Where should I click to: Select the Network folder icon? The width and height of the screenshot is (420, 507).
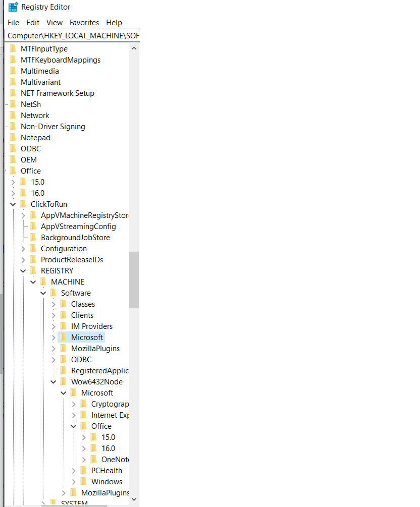tap(13, 115)
